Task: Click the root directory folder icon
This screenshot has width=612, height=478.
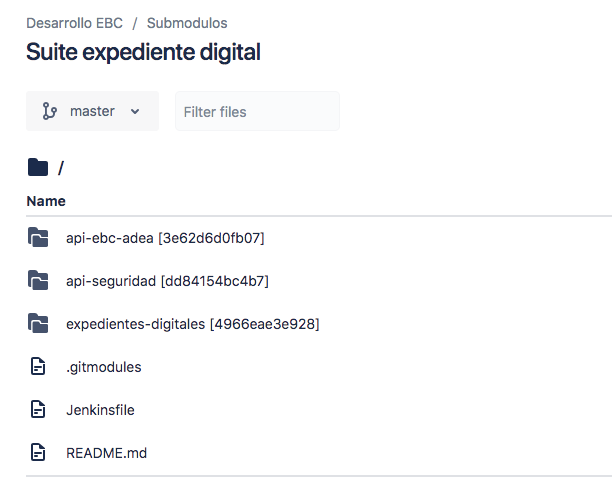Action: tap(38, 167)
